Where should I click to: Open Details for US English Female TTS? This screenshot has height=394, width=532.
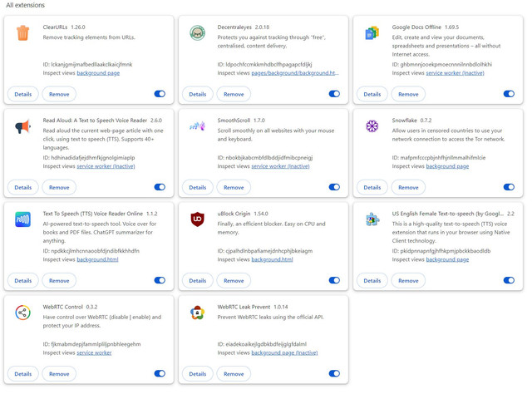click(372, 281)
